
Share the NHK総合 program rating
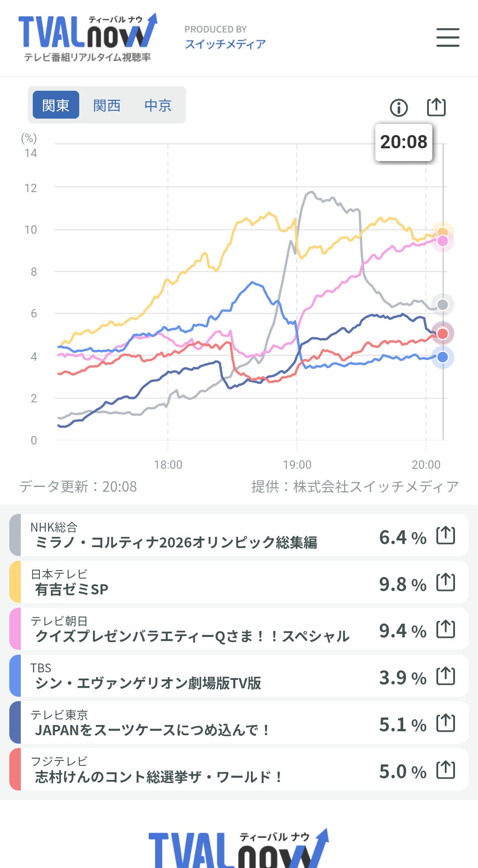click(445, 536)
